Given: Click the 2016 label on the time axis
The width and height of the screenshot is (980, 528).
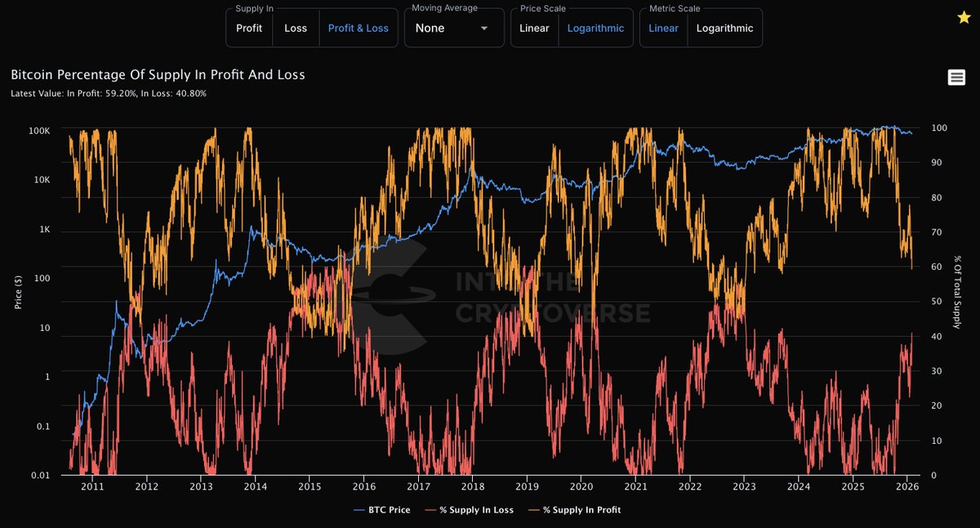Looking at the screenshot, I should [363, 485].
